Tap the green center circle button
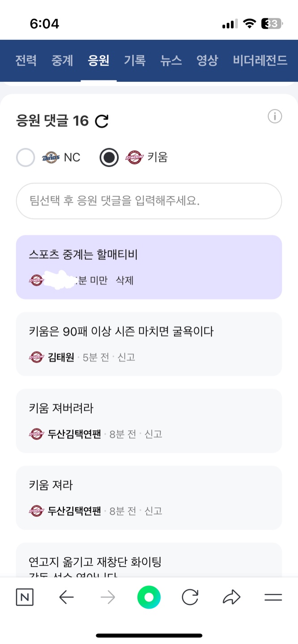Screen dimensions: 298x644 click(149, 597)
